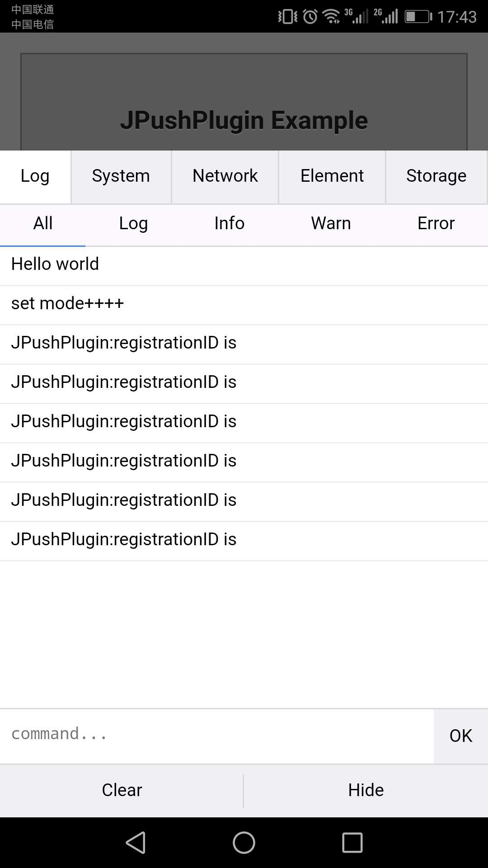Tap the Android back navigation icon
This screenshot has height=868, width=488.
pos(136,842)
